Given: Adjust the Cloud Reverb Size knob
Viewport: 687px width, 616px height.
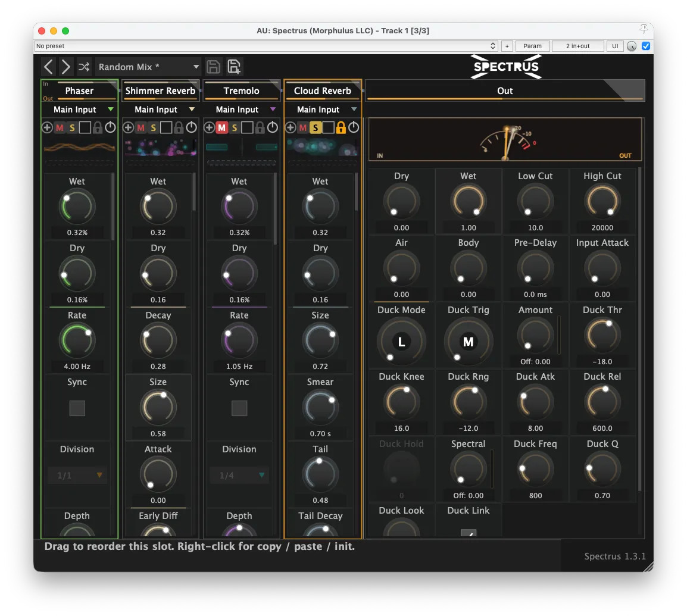Looking at the screenshot, I should point(320,340).
